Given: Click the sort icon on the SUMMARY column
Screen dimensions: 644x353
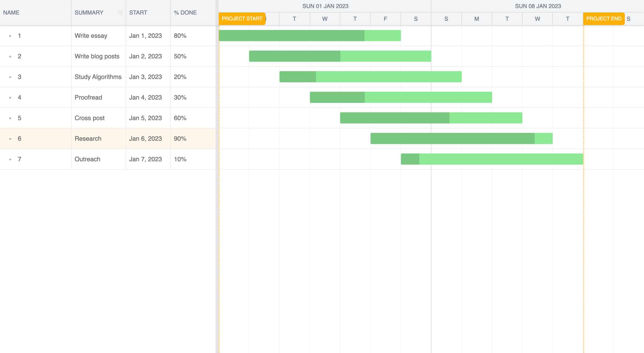Looking at the screenshot, I should (120, 13).
